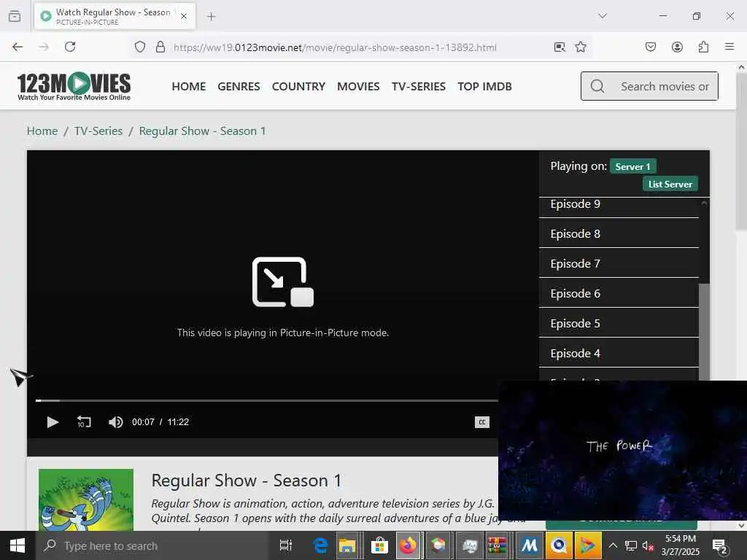The height and width of the screenshot is (560, 747).
Task: Click the Picture-in-Picture video window
Action: (622, 450)
